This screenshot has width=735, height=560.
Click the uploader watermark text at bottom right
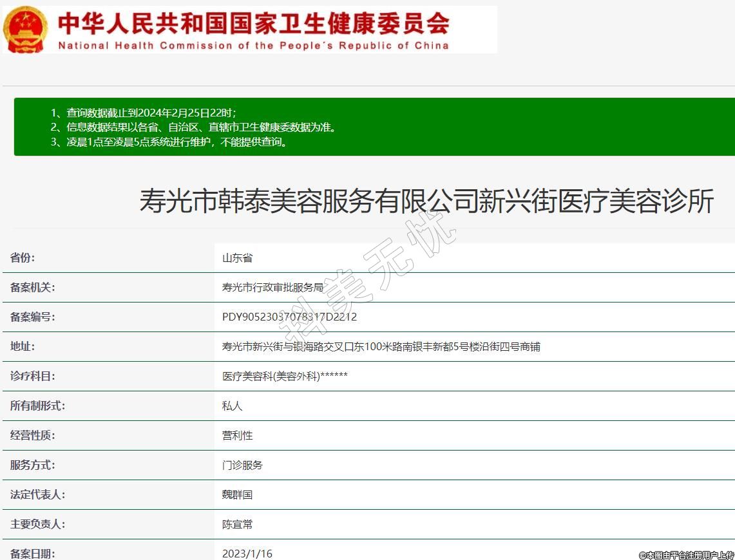pos(686,555)
